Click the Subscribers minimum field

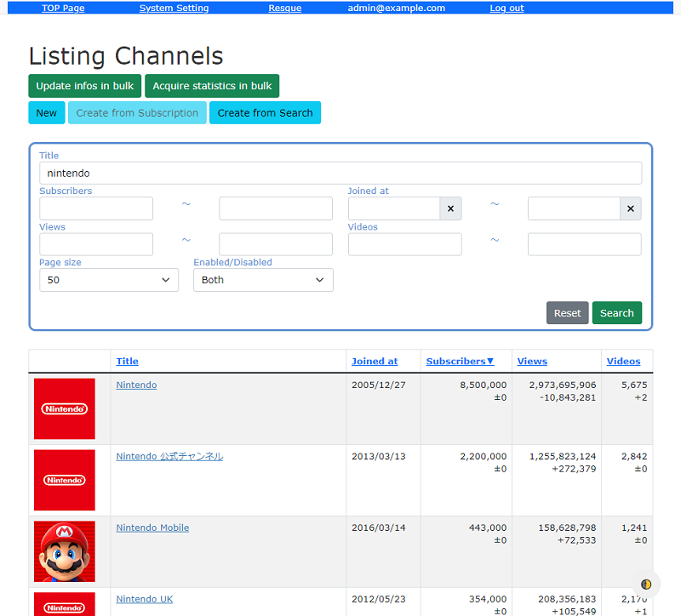pos(96,208)
